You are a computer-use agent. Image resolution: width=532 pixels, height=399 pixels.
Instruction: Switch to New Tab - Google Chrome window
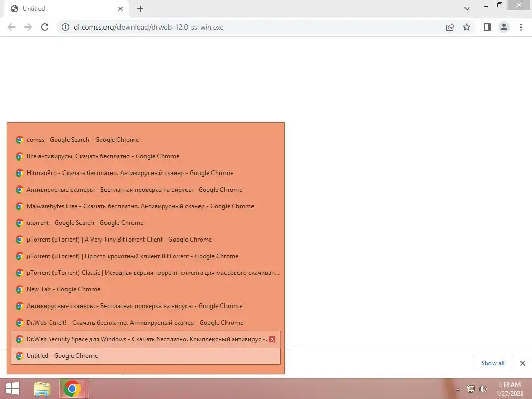145,289
